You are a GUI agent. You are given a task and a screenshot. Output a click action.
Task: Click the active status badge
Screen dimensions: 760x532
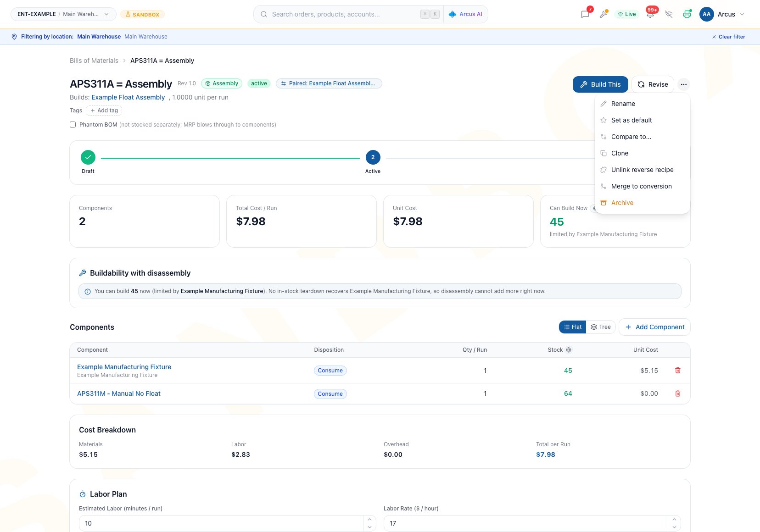point(259,83)
